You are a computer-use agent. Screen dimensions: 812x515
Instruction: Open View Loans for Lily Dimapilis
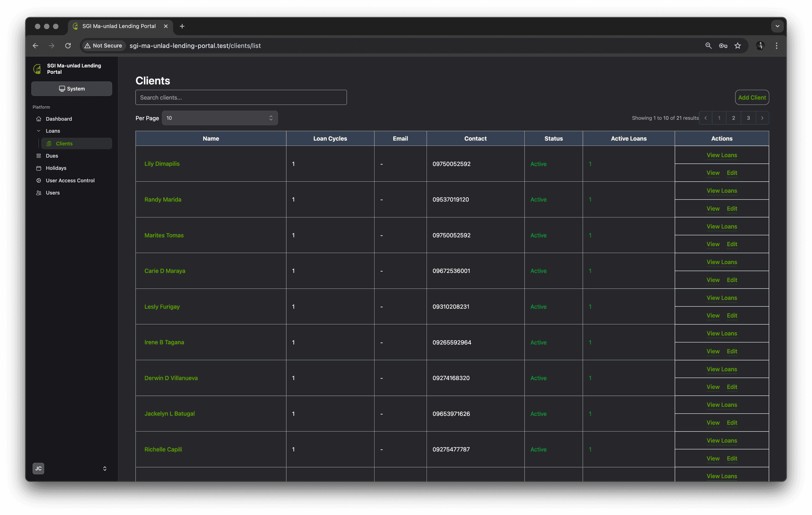pyautogui.click(x=722, y=155)
